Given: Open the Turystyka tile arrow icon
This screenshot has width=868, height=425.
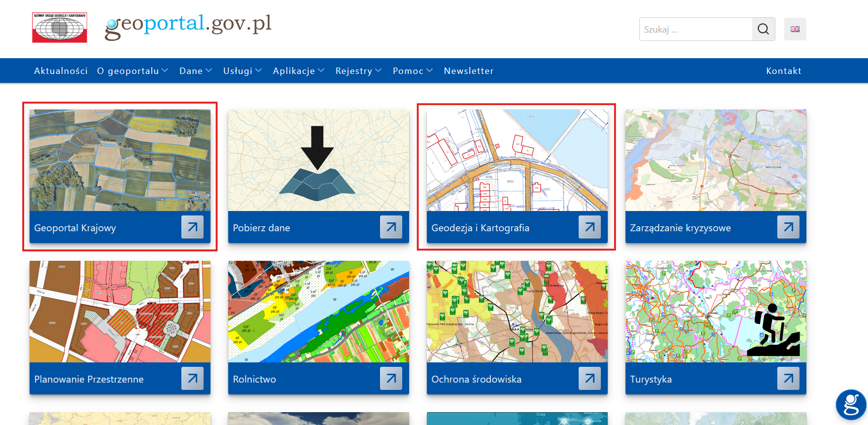Looking at the screenshot, I should coord(788,379).
